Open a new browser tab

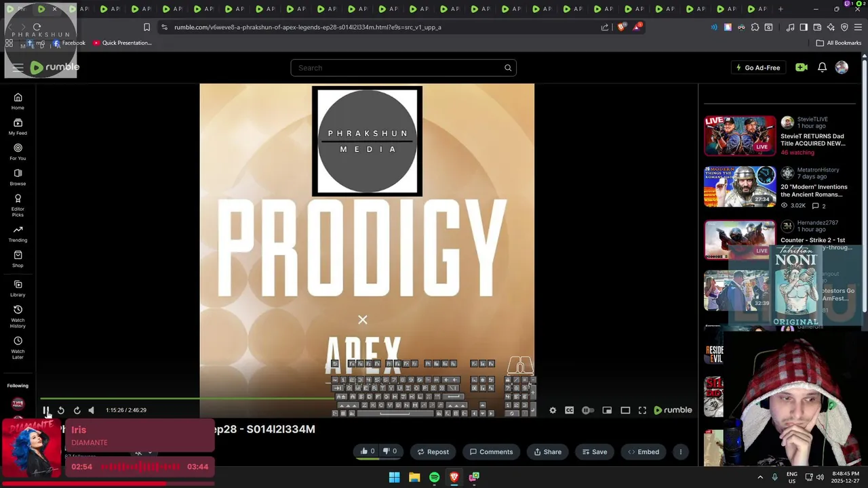[x=781, y=9]
